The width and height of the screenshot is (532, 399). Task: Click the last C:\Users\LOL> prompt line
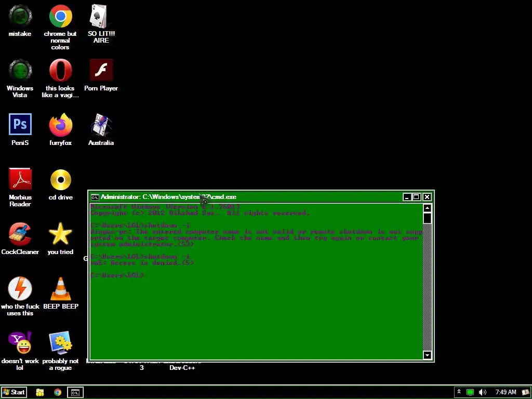[117, 275]
